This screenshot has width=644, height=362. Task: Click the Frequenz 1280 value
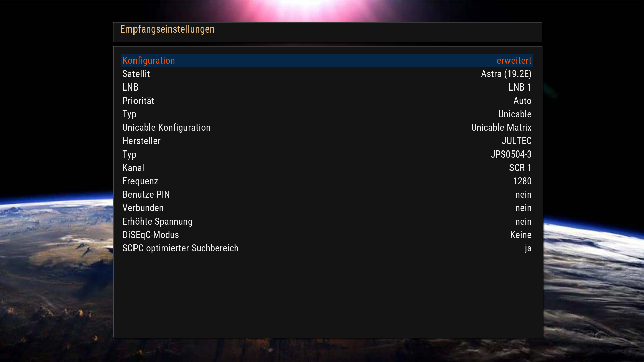tap(522, 181)
